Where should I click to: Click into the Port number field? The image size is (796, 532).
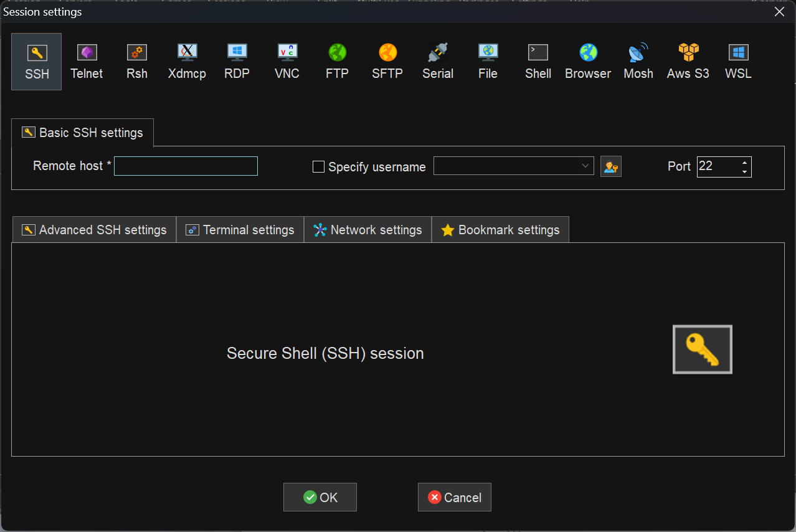point(718,166)
